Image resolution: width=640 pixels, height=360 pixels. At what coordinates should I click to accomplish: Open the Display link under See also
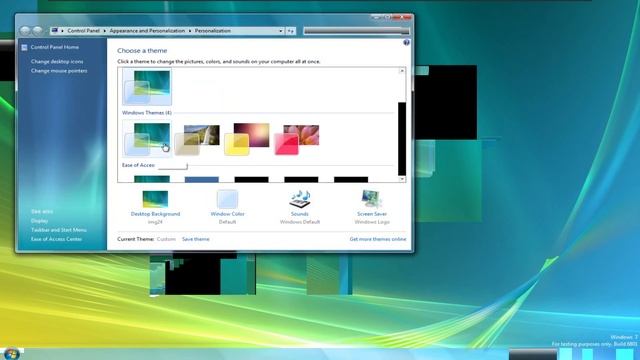(x=40, y=221)
